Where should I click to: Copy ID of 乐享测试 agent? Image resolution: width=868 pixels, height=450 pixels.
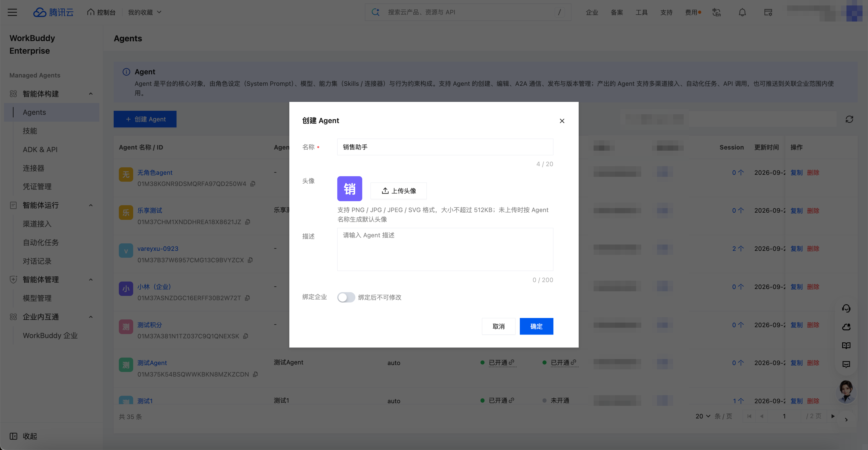pos(248,222)
